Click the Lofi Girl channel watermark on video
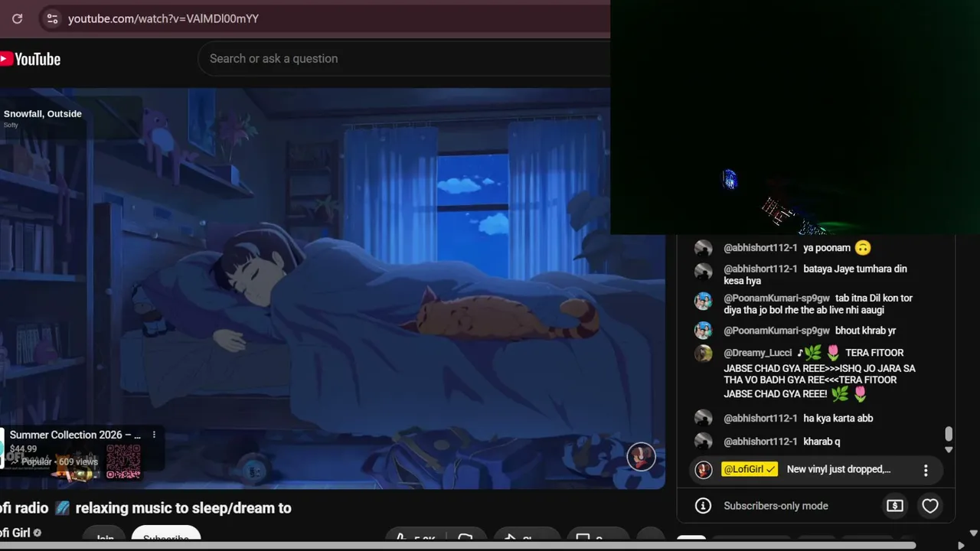This screenshot has height=551, width=980. point(641,457)
